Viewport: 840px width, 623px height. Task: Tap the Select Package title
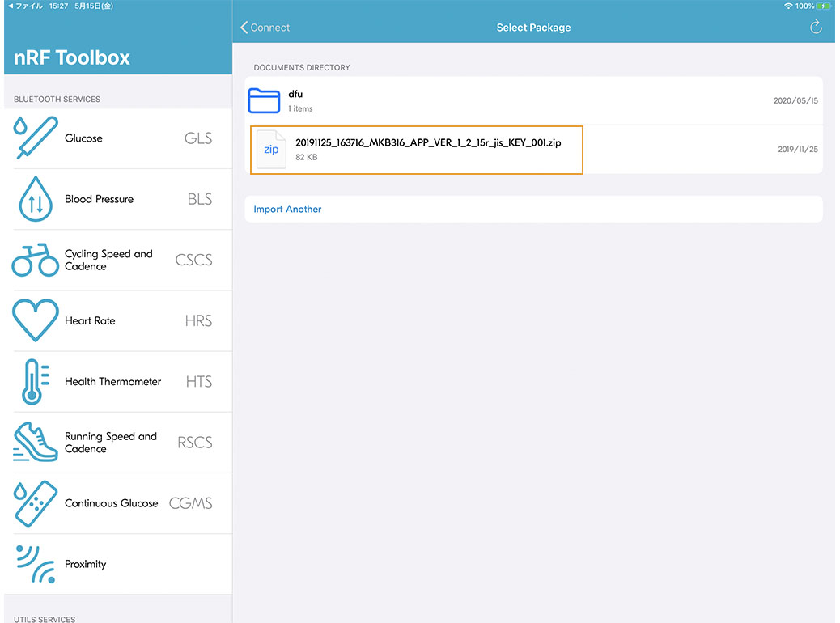(x=533, y=28)
